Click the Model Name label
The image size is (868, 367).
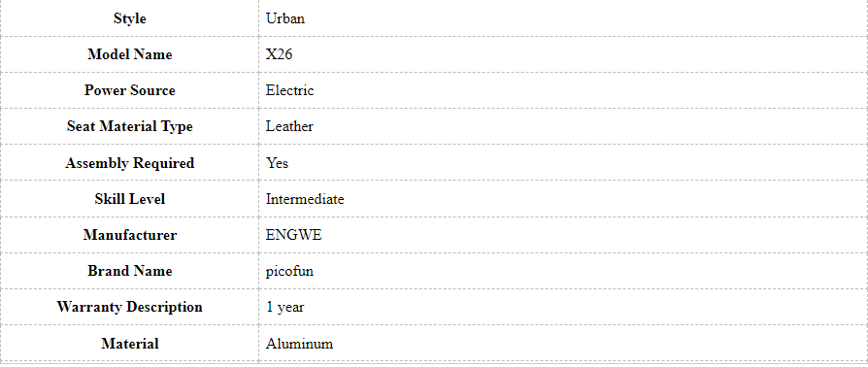(129, 54)
